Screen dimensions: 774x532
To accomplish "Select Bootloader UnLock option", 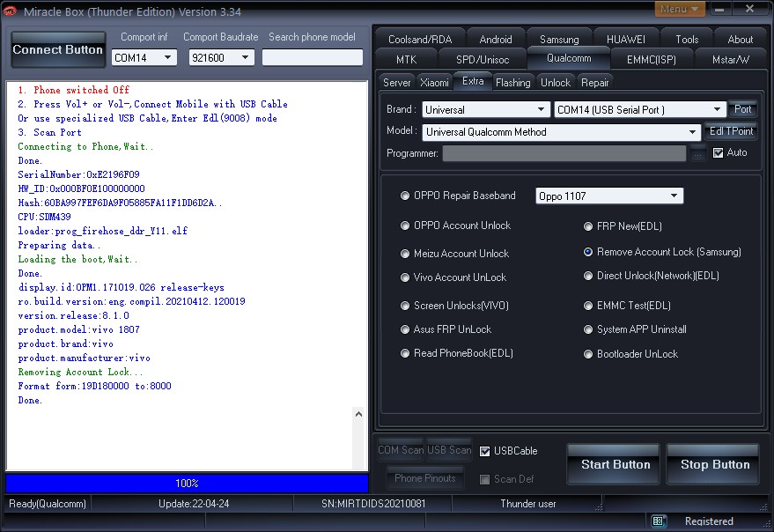I will click(588, 354).
